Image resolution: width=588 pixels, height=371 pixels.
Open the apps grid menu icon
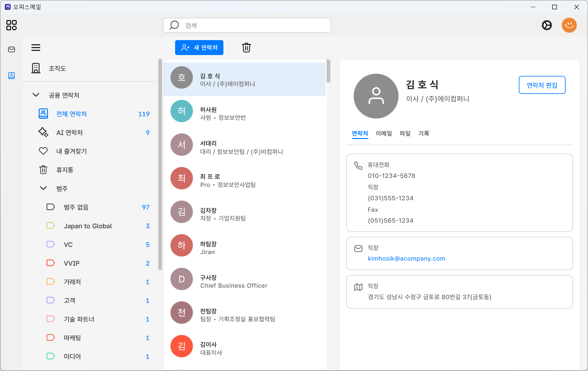[12, 25]
